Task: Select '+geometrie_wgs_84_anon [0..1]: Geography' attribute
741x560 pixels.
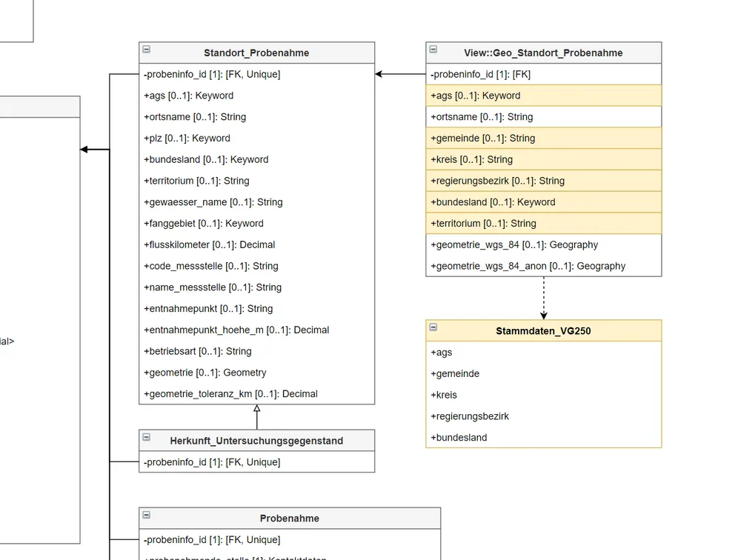Action: [x=543, y=266]
